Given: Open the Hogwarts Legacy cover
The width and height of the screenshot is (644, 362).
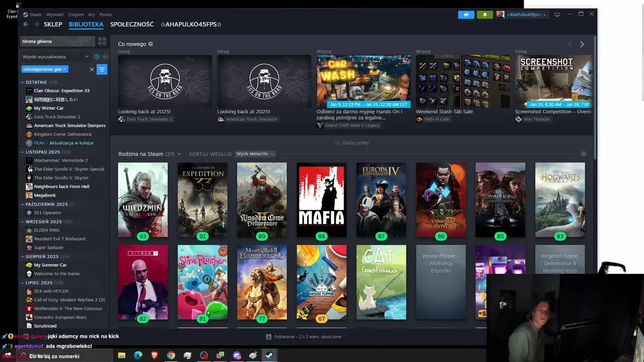Looking at the screenshot, I should click(560, 200).
